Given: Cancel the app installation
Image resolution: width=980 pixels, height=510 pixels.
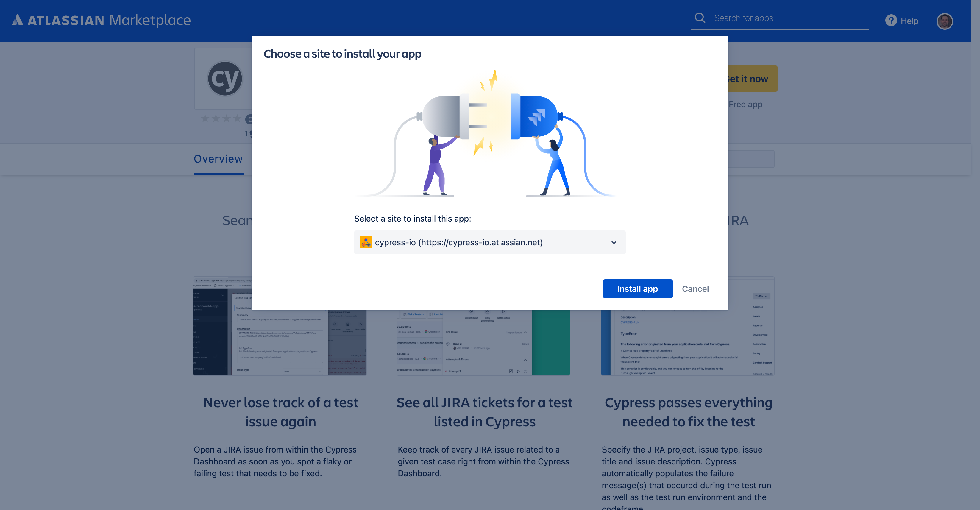Looking at the screenshot, I should click(x=695, y=289).
